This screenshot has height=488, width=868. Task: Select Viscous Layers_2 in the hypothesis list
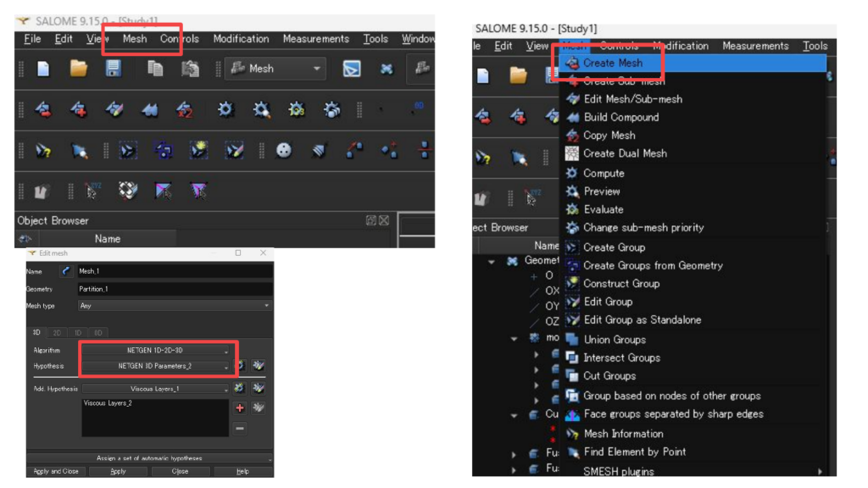click(107, 404)
